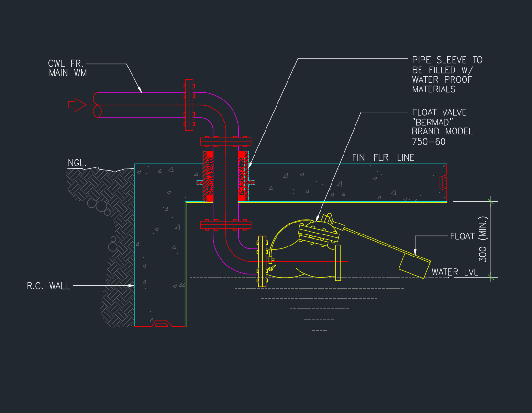Select the left red pipe sleeve fill

click(x=209, y=177)
